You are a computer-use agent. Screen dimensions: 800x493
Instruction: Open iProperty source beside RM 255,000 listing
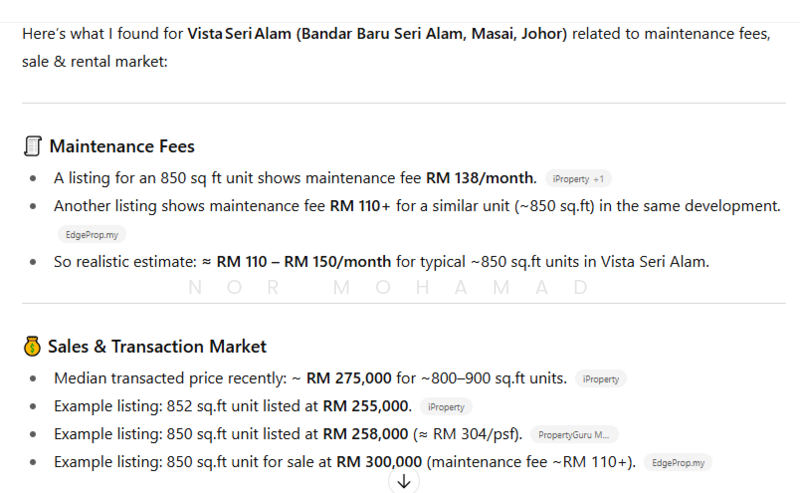pyautogui.click(x=446, y=407)
